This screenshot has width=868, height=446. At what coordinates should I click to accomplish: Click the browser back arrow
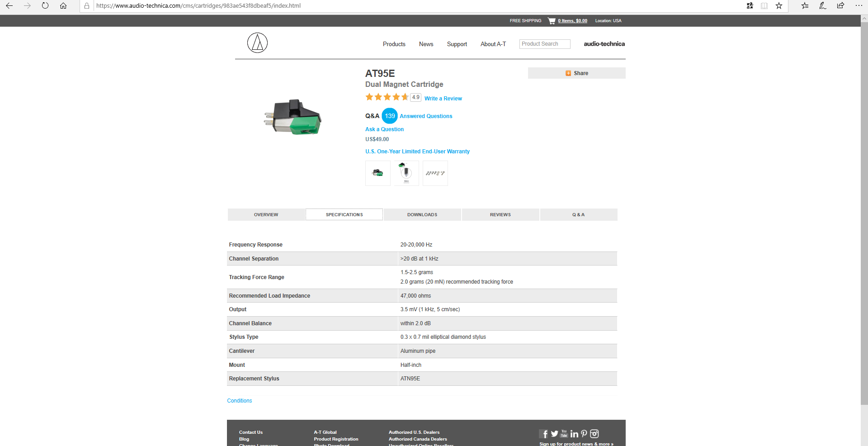click(9, 6)
